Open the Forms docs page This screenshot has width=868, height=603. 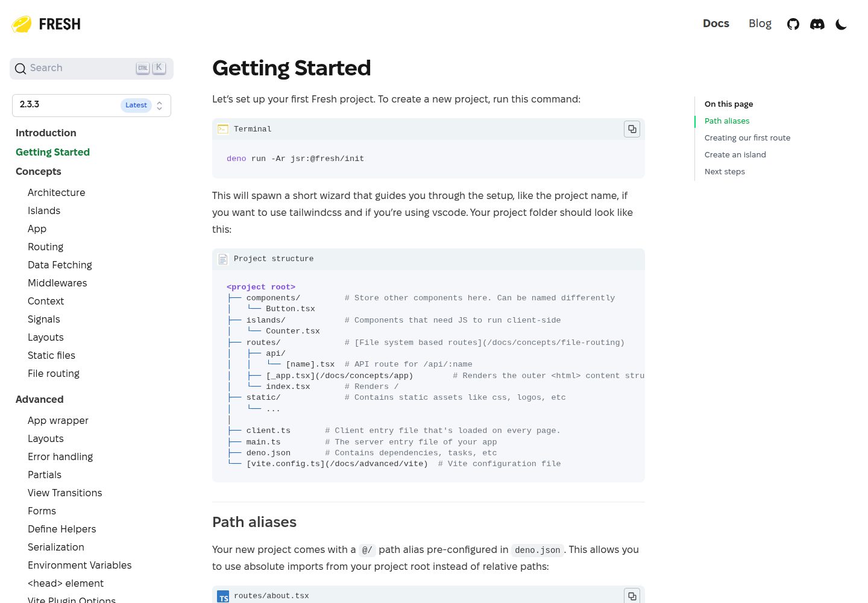[x=42, y=511]
